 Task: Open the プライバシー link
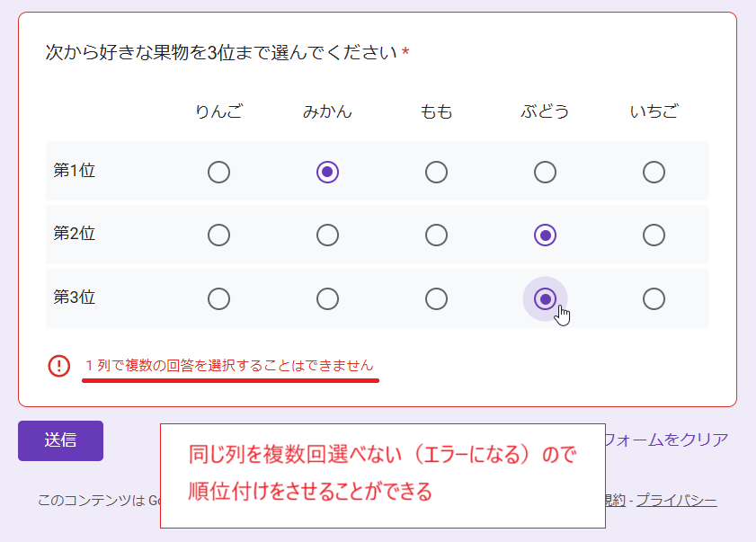pyautogui.click(x=677, y=501)
